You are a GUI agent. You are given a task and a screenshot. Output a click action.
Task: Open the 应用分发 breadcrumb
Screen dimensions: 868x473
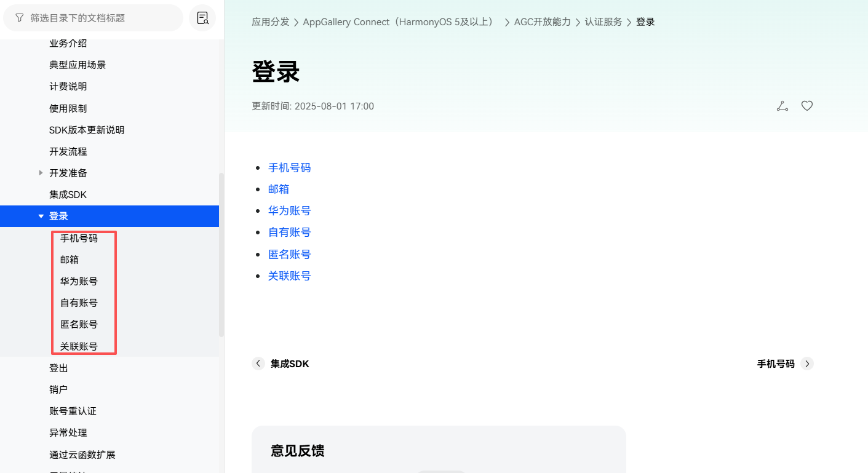click(x=270, y=22)
